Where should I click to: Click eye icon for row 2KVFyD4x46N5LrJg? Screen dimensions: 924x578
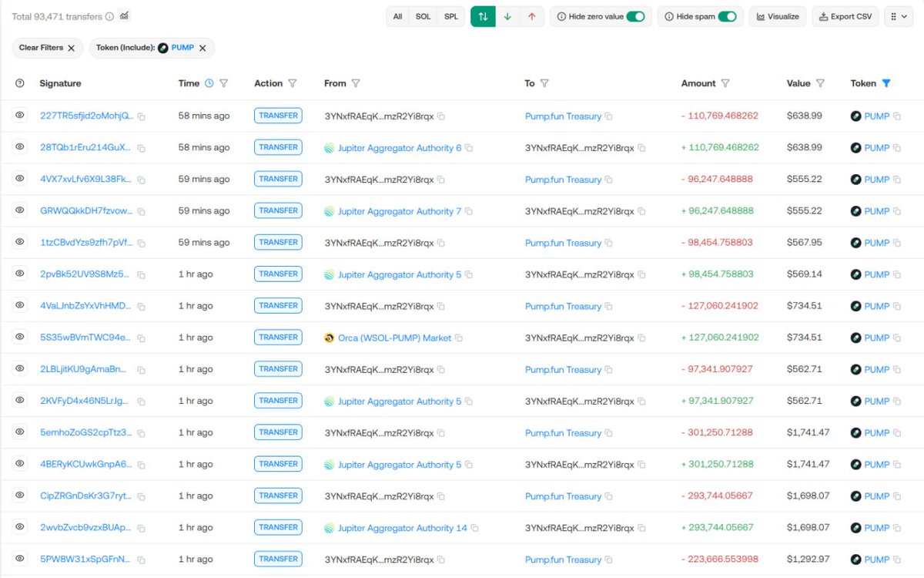point(20,400)
